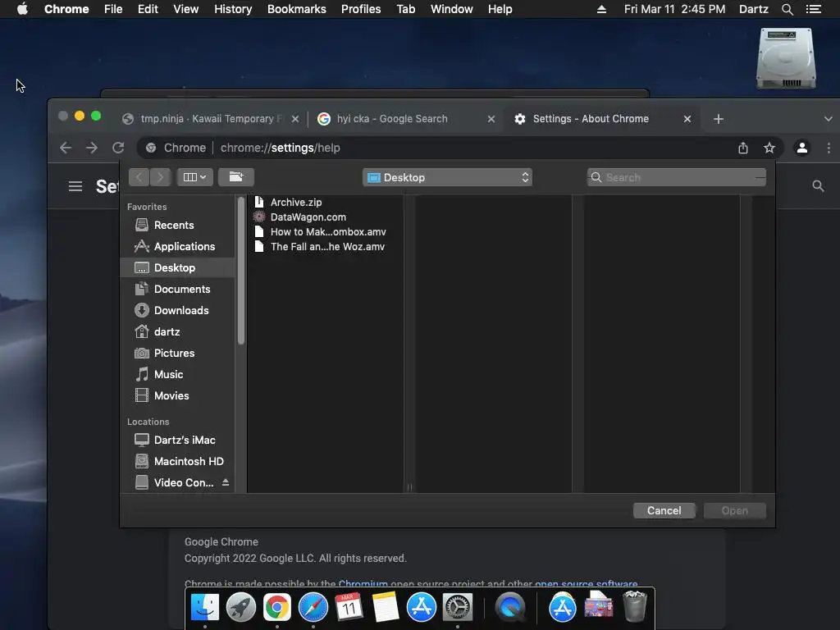Select the Archive.zip file
This screenshot has height=630, width=840.
[x=326, y=202]
